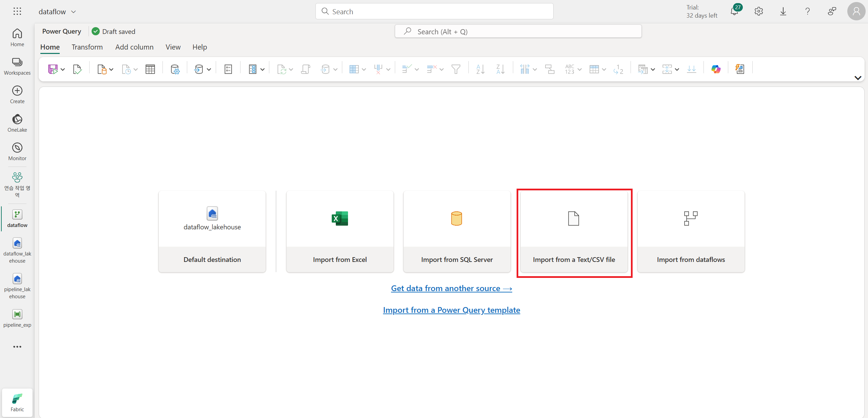
Task: Expand the ribbon with bottom-right chevron
Action: [x=858, y=78]
